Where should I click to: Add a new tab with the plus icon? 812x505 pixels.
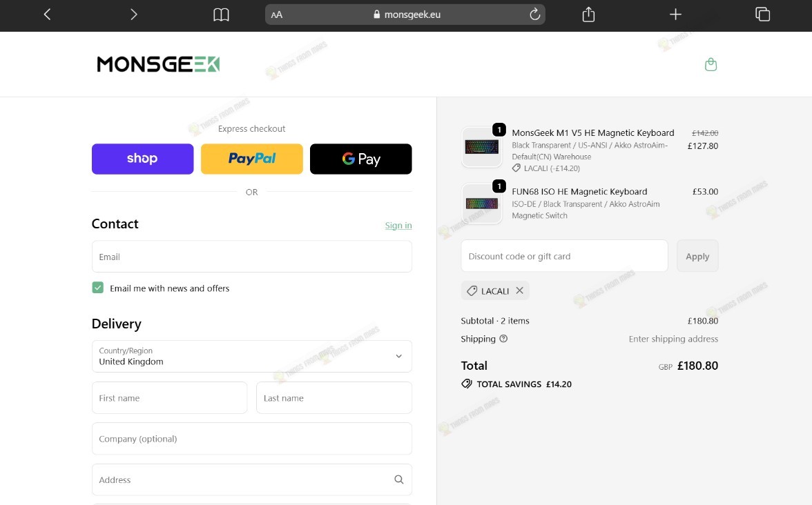coord(675,14)
